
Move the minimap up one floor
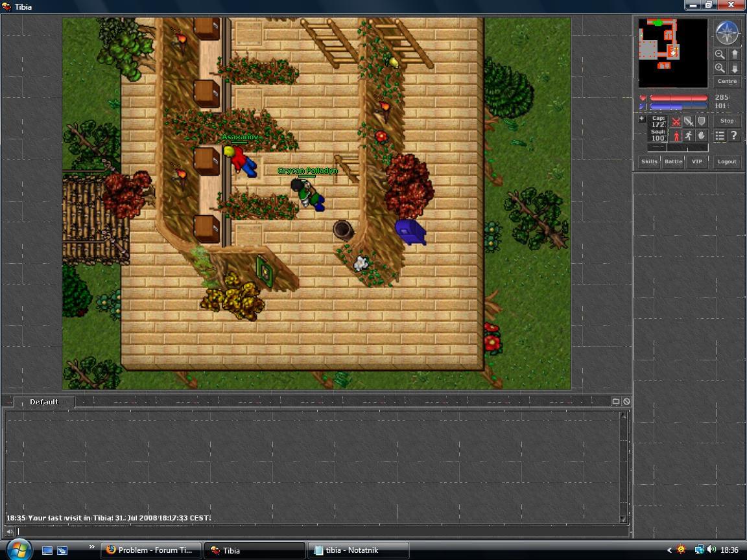[x=734, y=54]
